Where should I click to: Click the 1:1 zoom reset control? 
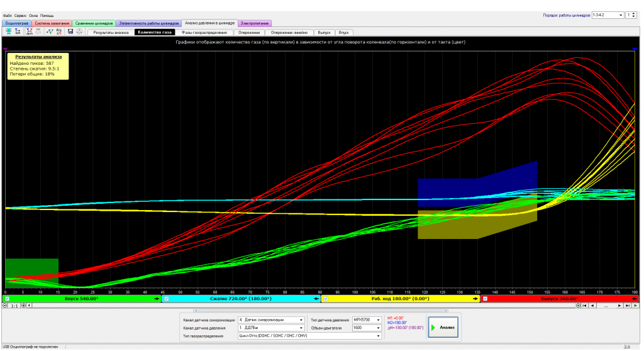(x=14, y=306)
